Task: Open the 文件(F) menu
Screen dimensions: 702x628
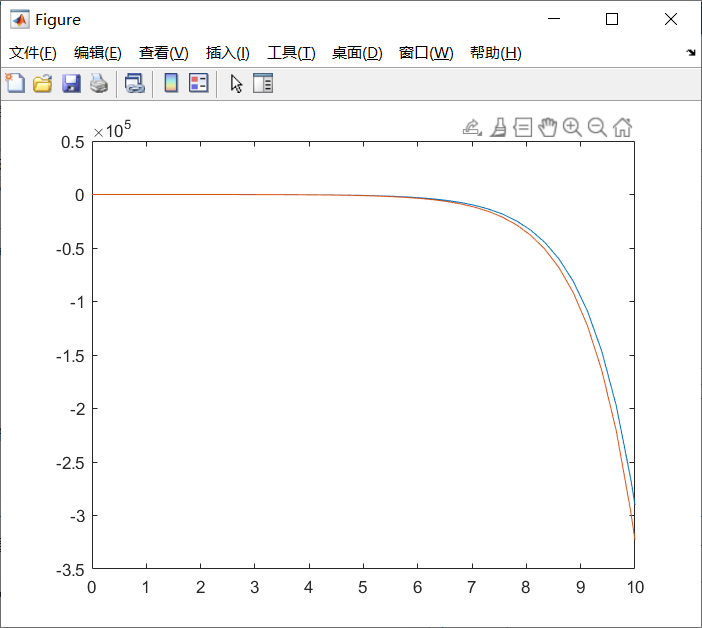Action: pos(33,53)
